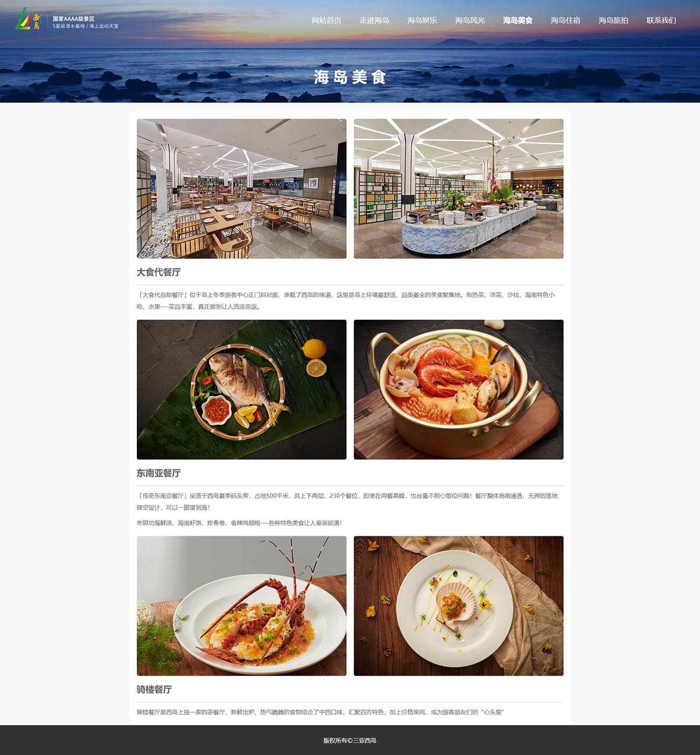
Task: Click the 骑楼餐厅 heading
Action: coord(154,690)
